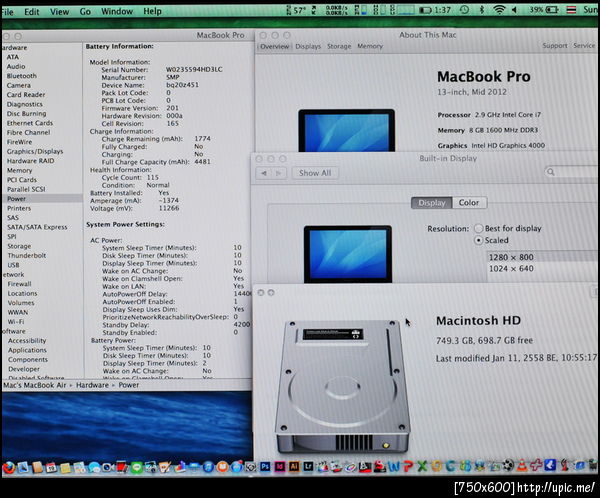Select Wi-Fi under Network in sidebar
The width and height of the screenshot is (600, 498).
pyautogui.click(x=16, y=322)
